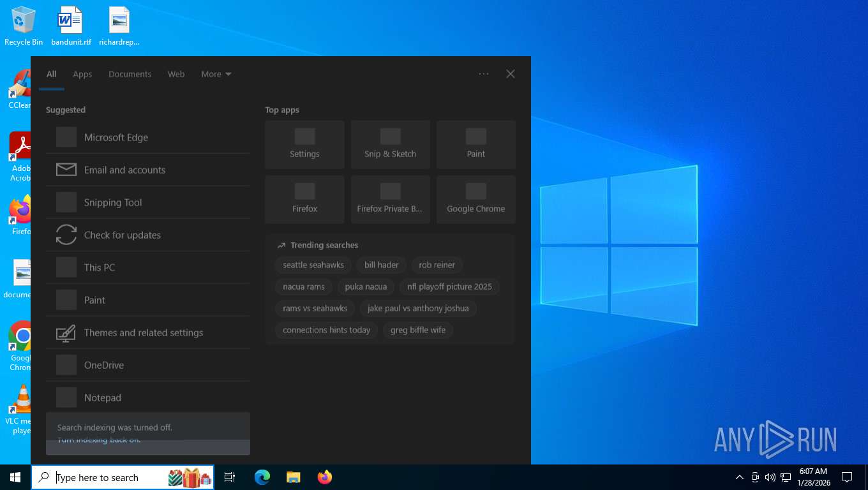Expand the More dropdown

pos(216,74)
